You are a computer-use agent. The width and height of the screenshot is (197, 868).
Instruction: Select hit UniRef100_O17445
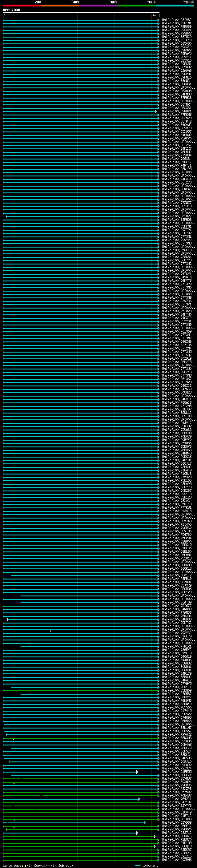tap(176, 711)
